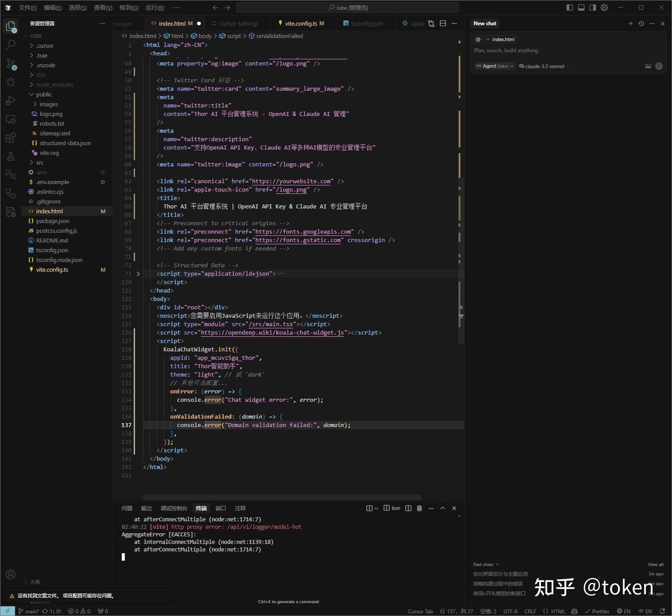The width and height of the screenshot is (672, 616).
Task: Open the Testing flask view
Action: (11, 156)
